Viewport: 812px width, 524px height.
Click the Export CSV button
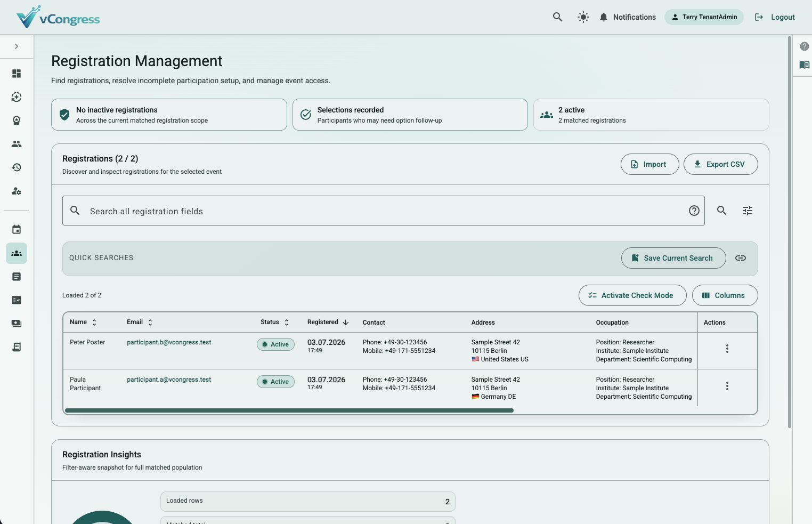coord(720,164)
